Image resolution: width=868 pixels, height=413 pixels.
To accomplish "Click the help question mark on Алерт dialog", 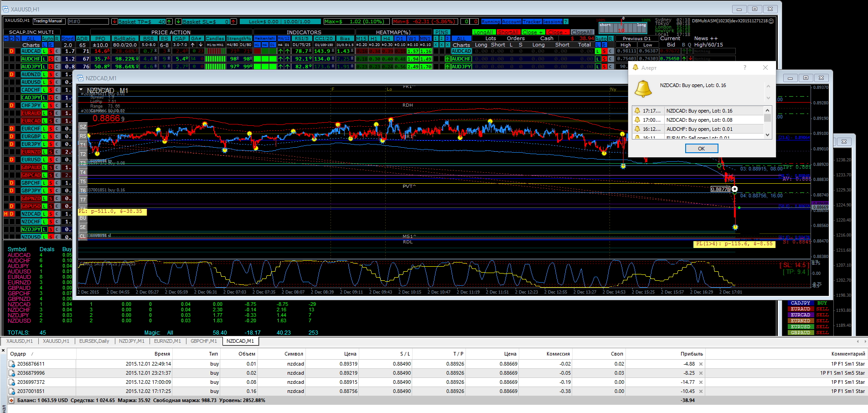I will tap(745, 67).
